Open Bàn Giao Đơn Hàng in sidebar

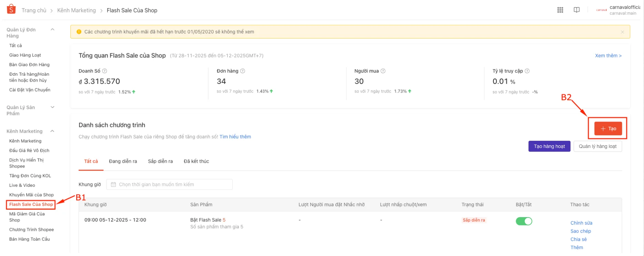click(29, 65)
